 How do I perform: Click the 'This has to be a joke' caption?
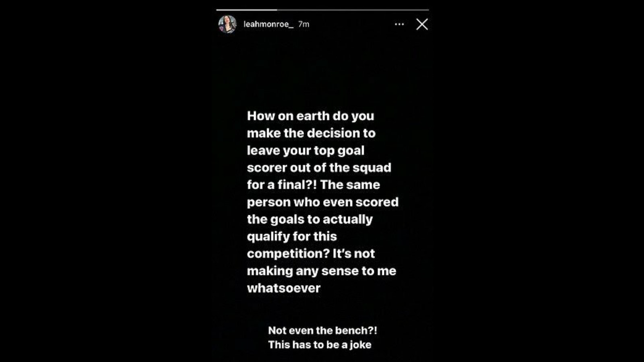320,345
